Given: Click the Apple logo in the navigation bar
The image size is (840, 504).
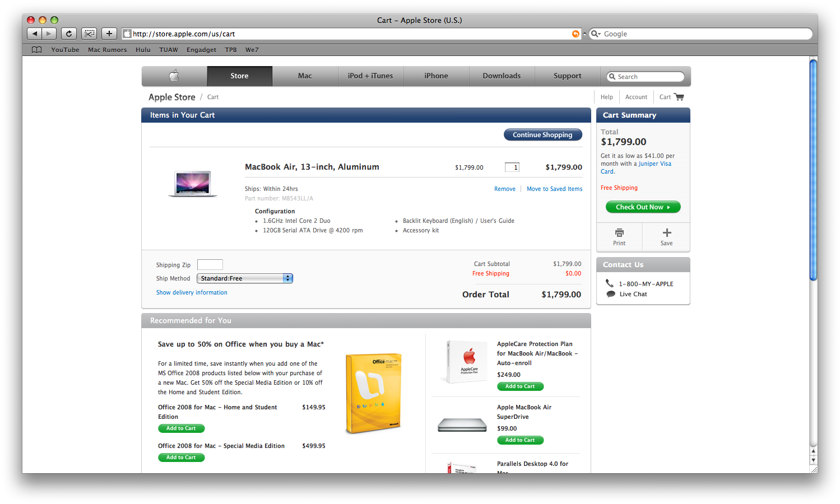Looking at the screenshot, I should [174, 76].
